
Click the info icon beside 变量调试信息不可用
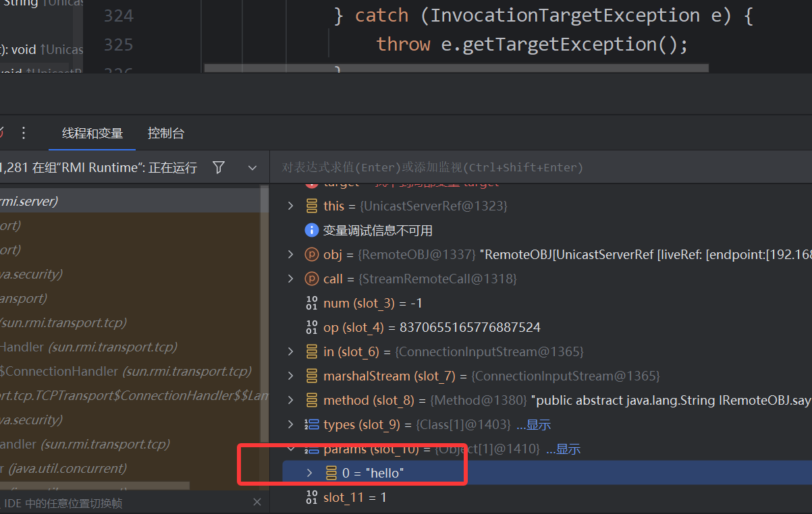pos(311,230)
